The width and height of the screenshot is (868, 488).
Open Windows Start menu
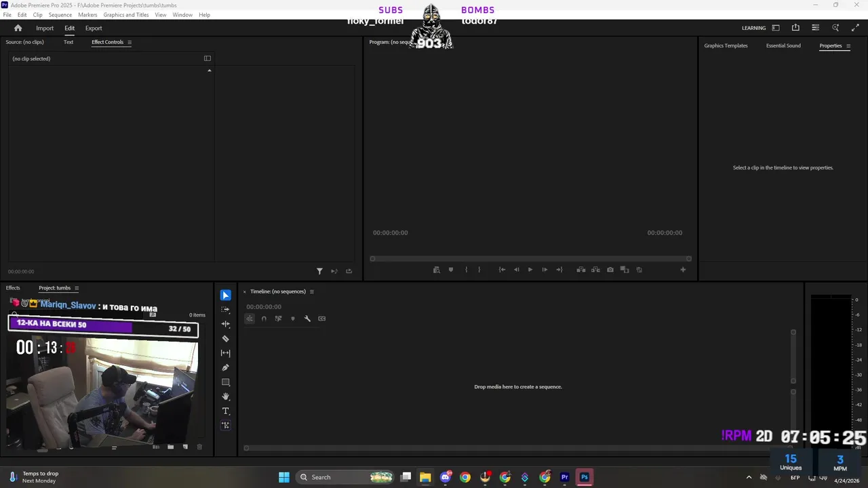(x=284, y=477)
